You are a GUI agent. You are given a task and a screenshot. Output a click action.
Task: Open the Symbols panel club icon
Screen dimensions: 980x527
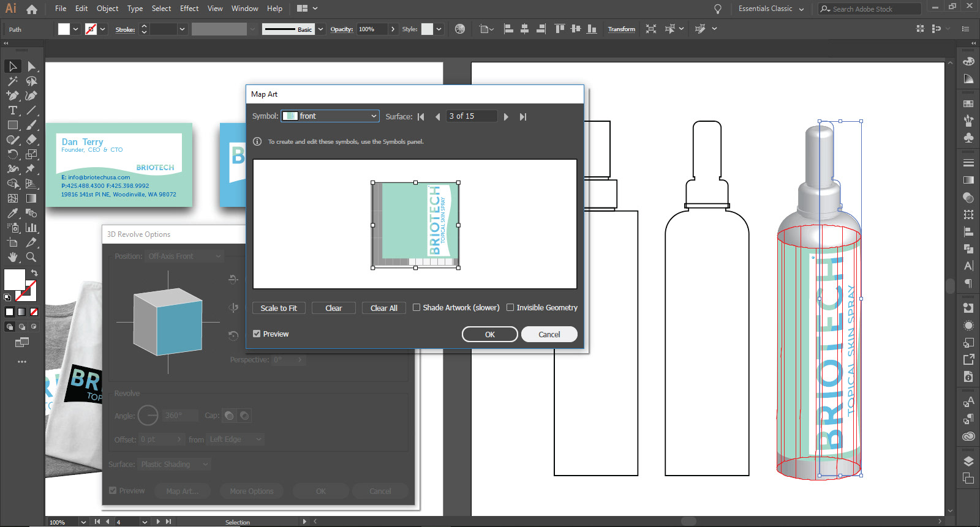[968, 138]
